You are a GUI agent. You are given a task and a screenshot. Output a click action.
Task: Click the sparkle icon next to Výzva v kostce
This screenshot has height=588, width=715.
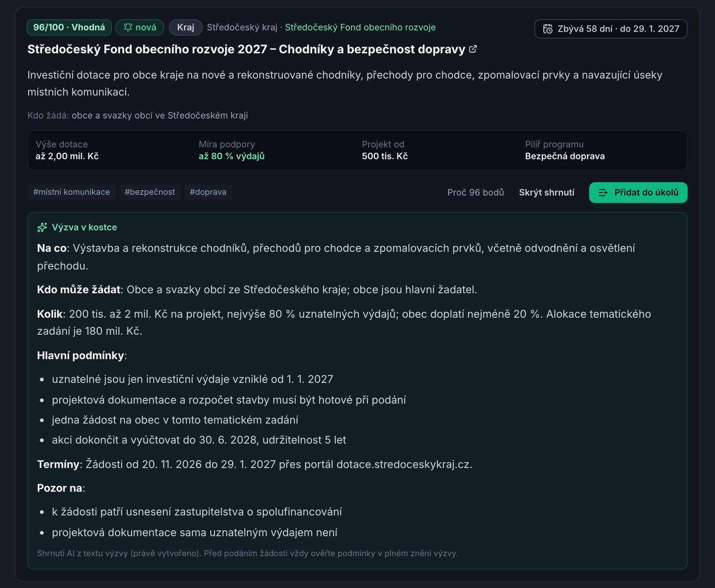pyautogui.click(x=42, y=227)
